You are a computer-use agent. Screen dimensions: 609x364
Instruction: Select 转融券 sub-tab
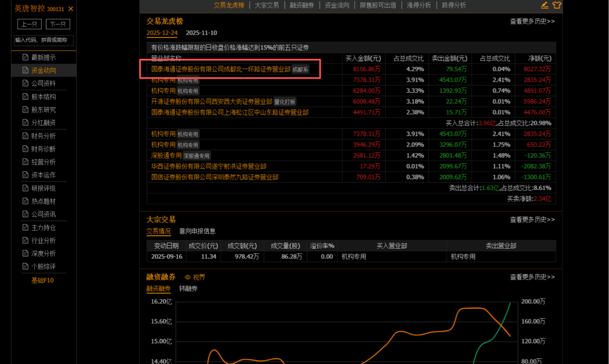click(188, 289)
